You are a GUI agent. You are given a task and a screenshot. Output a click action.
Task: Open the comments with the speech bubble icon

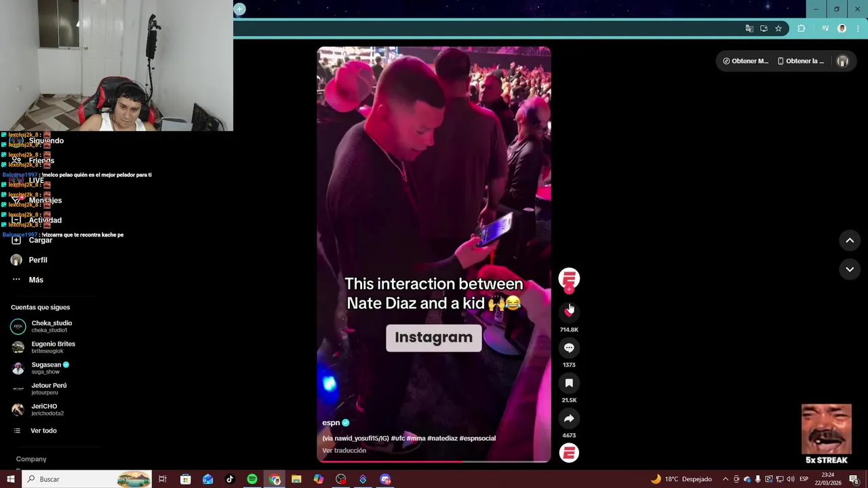click(569, 348)
